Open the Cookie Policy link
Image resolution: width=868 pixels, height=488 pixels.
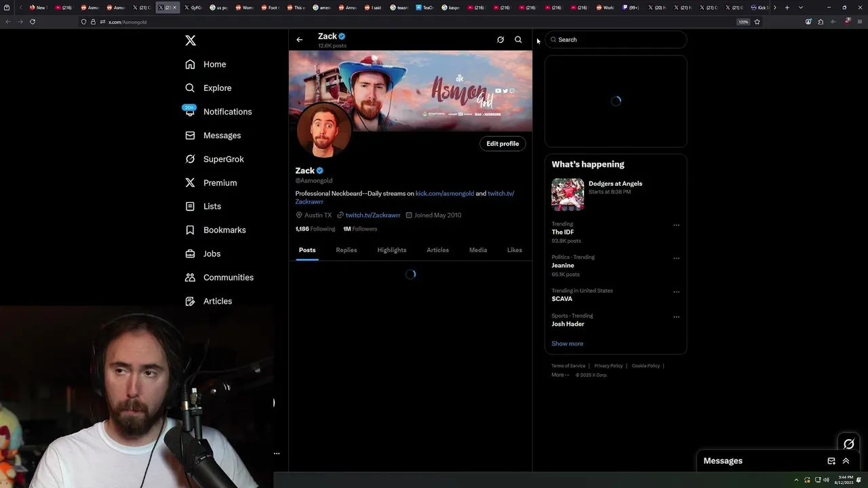[646, 366]
